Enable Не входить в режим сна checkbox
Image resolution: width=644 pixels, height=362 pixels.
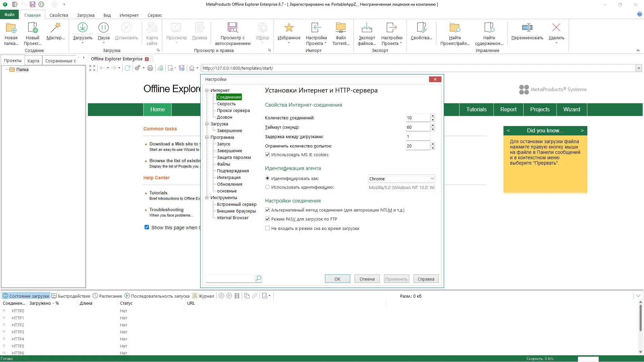pos(267,228)
